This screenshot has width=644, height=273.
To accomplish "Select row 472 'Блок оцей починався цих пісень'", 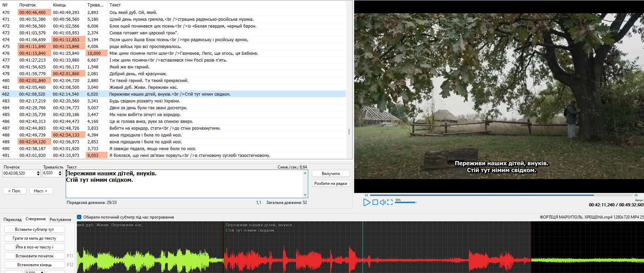I will tap(173, 26).
